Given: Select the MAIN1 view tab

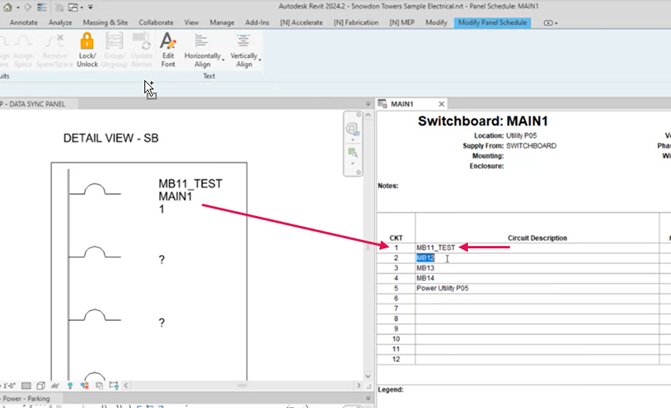Looking at the screenshot, I should click(x=402, y=104).
